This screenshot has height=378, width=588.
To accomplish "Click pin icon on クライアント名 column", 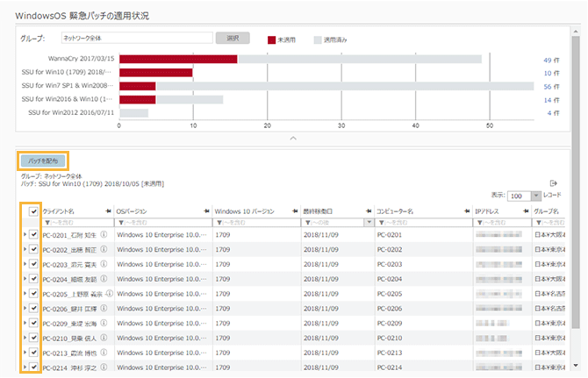I will tap(108, 211).
